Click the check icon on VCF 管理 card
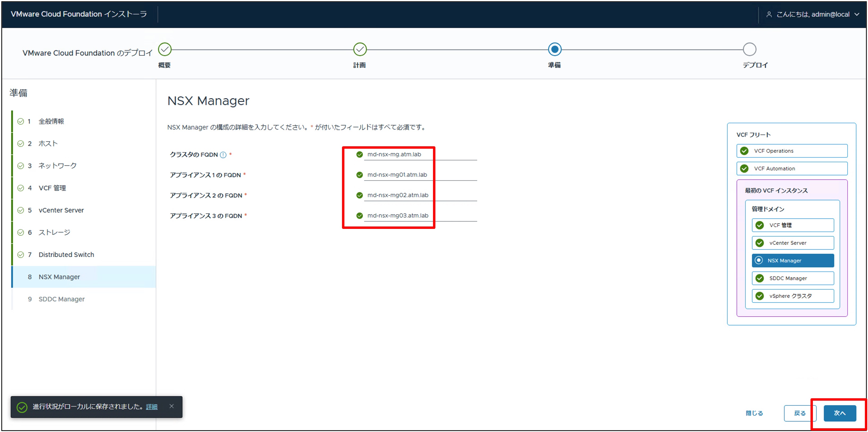The image size is (868, 432). 759,225
